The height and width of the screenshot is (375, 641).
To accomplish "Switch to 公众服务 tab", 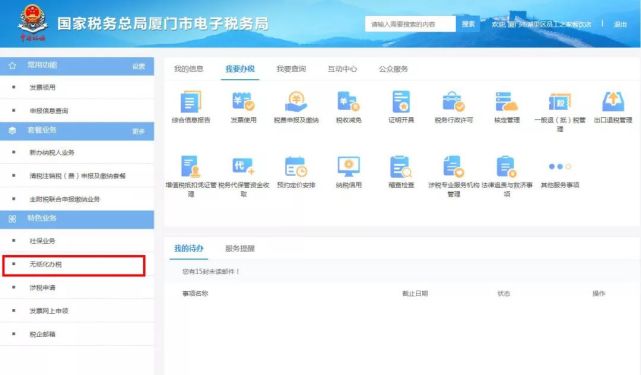I will 393,69.
